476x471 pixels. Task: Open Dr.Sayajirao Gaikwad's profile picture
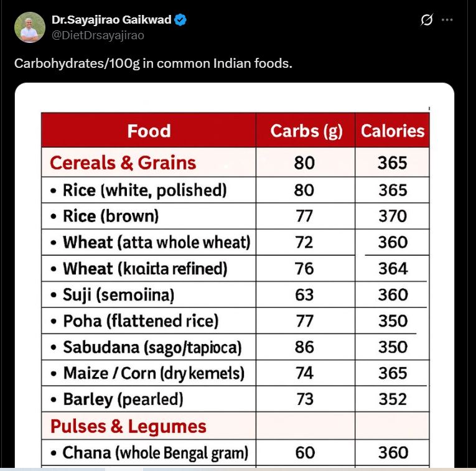30,27
